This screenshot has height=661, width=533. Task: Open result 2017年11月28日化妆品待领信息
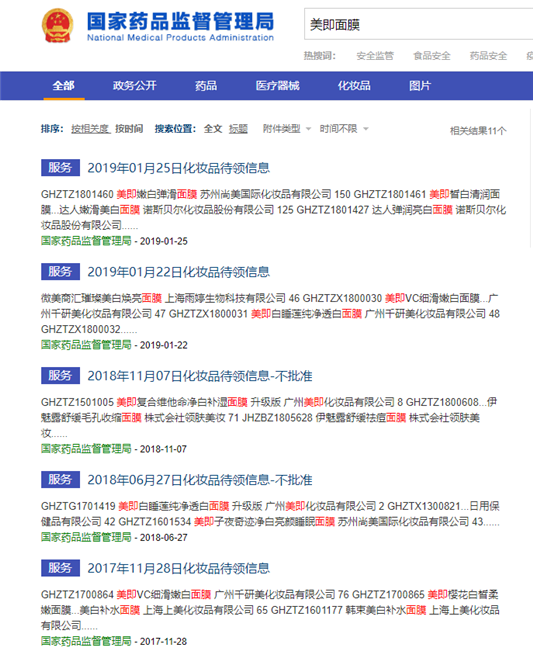point(178,568)
